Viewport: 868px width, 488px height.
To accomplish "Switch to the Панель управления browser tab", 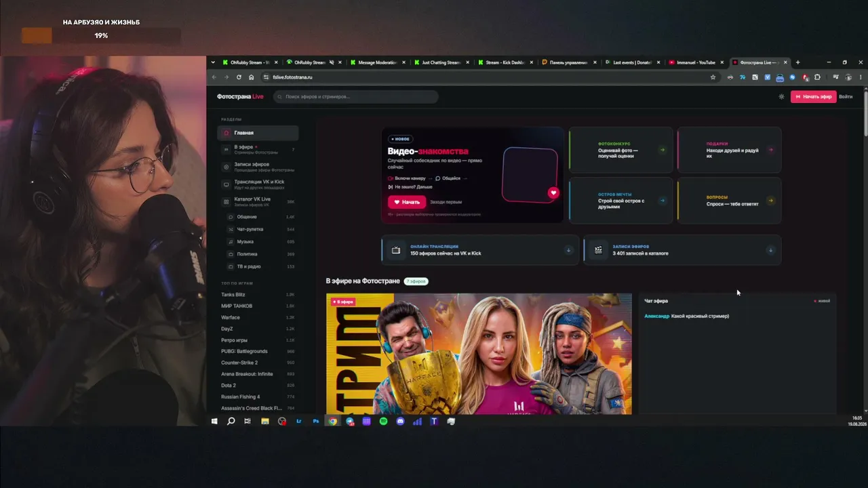I will 568,62.
